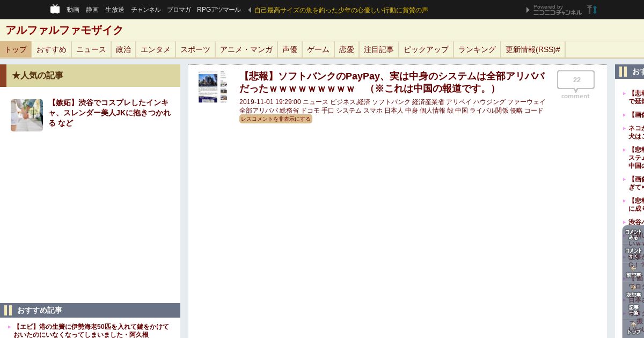Select the 注目記事 tab
Viewport: 644px width, 338px height.
click(x=379, y=49)
